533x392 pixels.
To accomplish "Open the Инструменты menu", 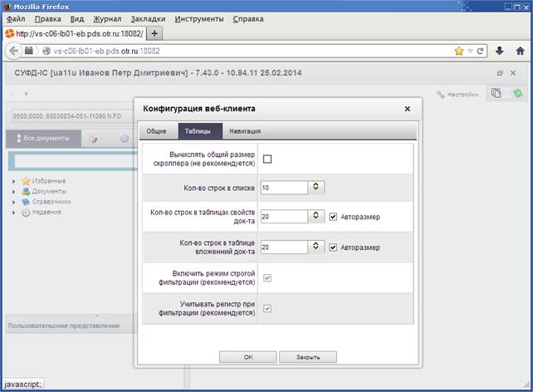I will (199, 19).
